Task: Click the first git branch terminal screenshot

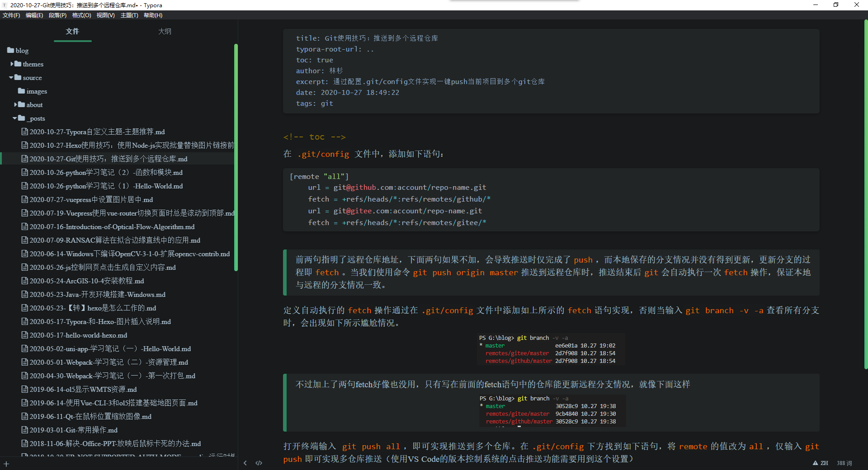Action: tap(551, 349)
